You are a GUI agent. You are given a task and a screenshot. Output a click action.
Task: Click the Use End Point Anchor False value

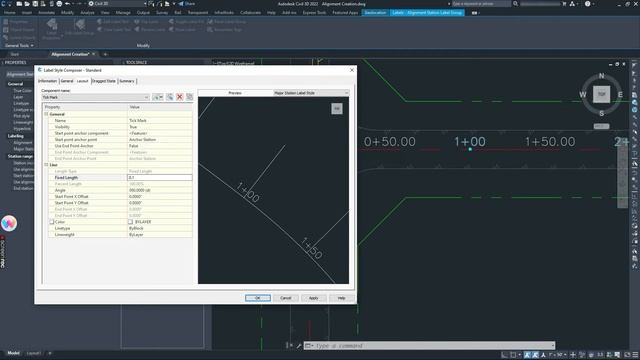click(x=160, y=146)
